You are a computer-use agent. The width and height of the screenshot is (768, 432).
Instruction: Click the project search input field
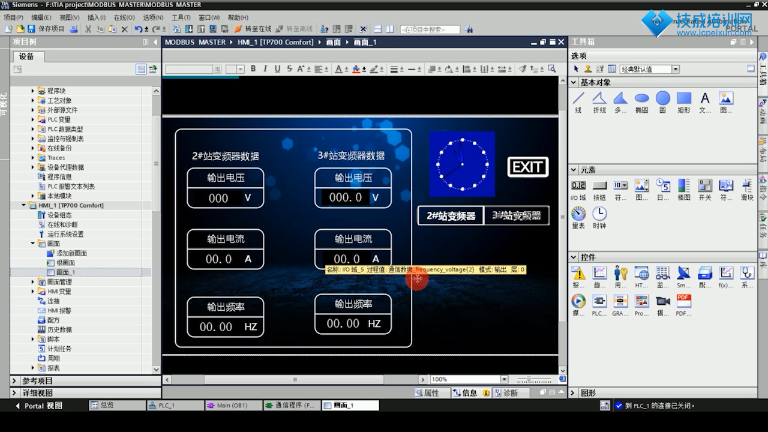[430, 29]
